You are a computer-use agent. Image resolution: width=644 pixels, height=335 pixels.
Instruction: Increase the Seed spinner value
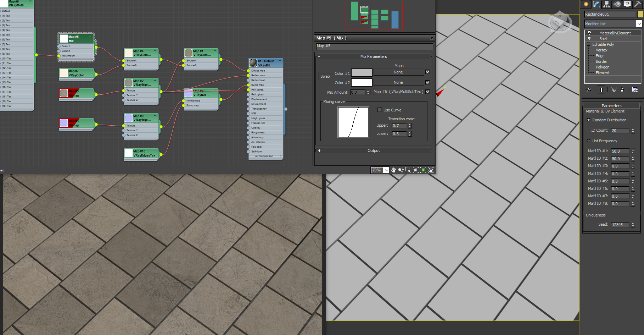point(633,223)
